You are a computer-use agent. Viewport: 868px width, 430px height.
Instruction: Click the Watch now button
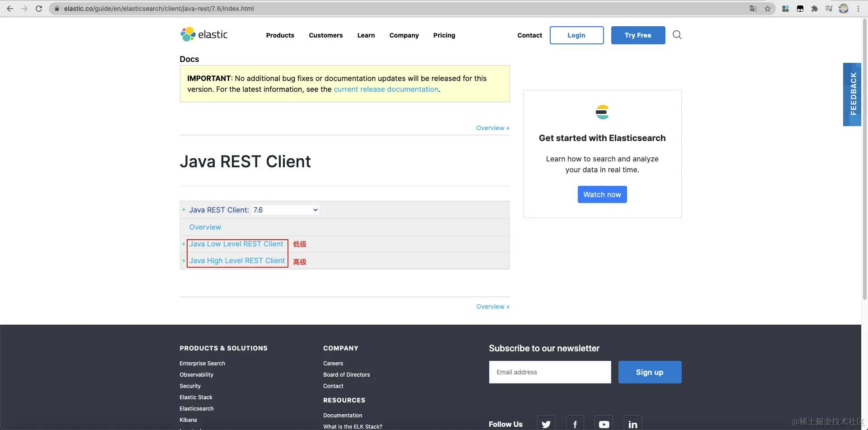(602, 194)
